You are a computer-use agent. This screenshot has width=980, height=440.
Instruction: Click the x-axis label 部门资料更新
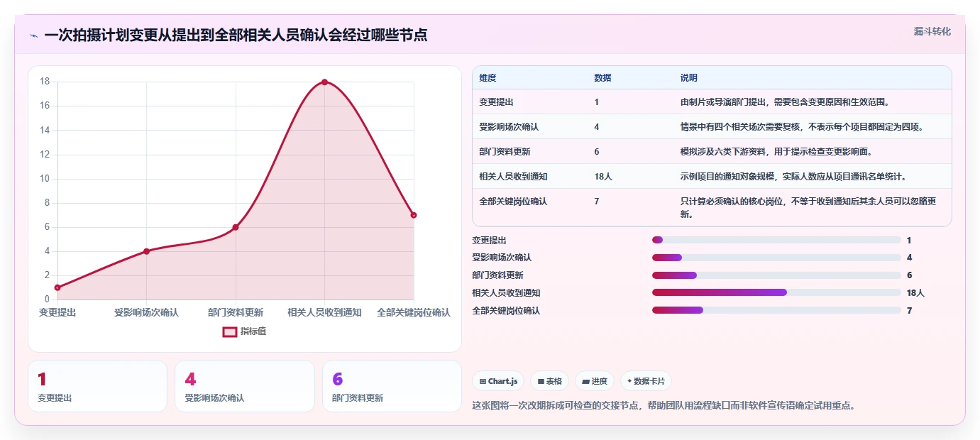tap(236, 312)
